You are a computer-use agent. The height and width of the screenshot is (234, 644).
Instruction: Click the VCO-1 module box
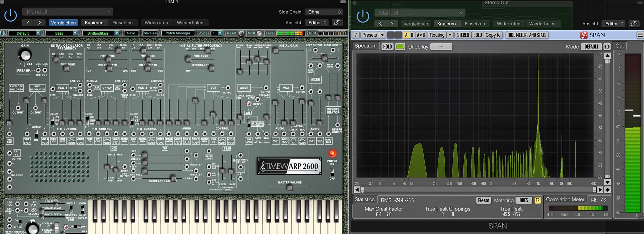[x=62, y=88]
